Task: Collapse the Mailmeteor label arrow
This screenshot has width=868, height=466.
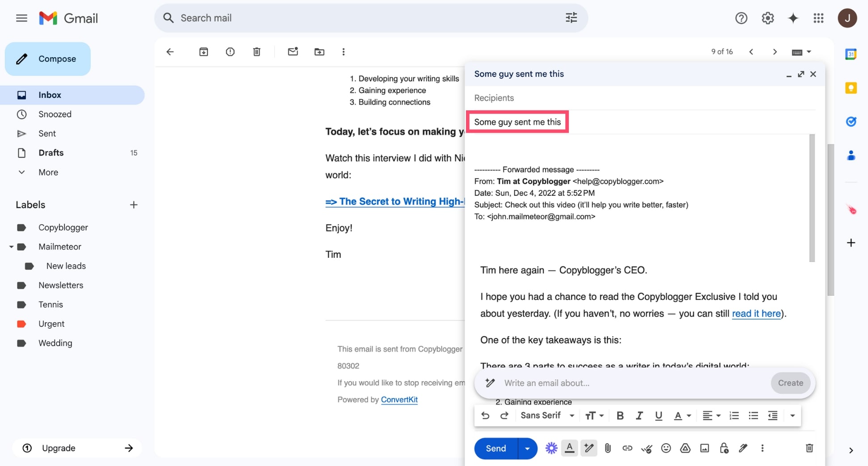Action: click(11, 247)
